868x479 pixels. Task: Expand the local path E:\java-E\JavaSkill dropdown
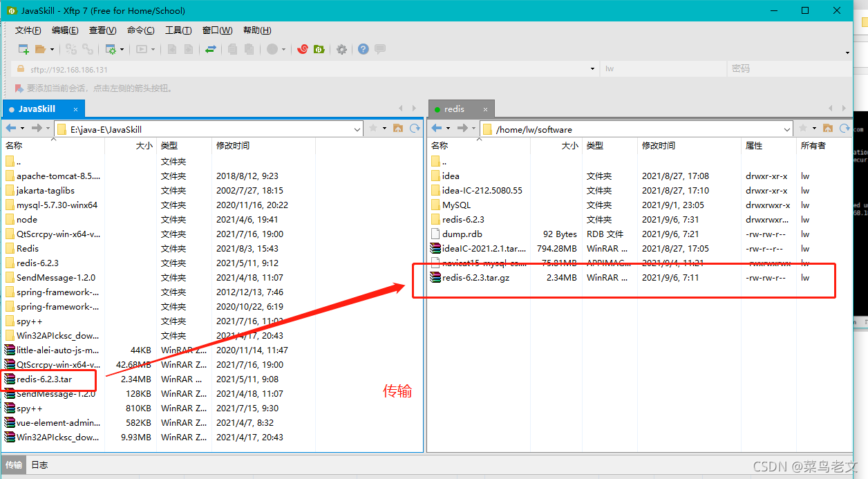coord(357,129)
